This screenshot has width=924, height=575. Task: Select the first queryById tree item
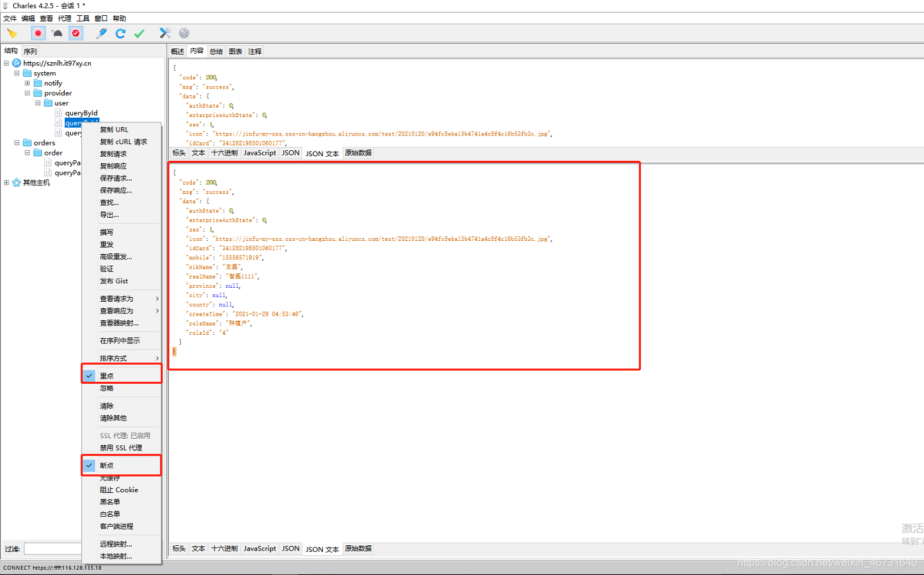point(81,112)
